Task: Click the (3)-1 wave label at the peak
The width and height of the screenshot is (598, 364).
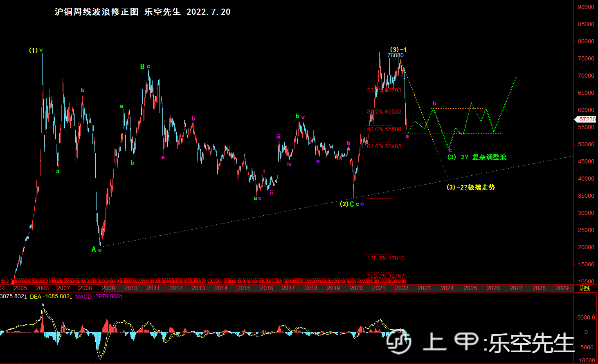Action: click(398, 49)
